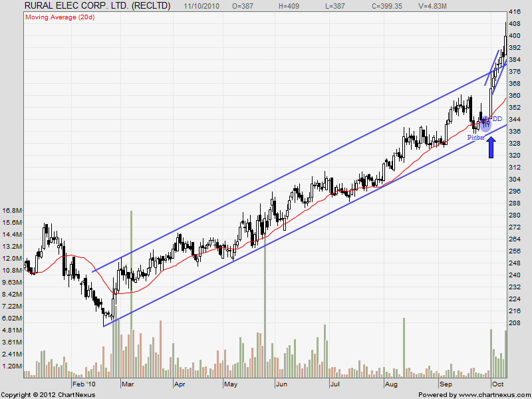The height and width of the screenshot is (399, 532).
Task: Click the Feb '10 axis label
Action: point(84,384)
